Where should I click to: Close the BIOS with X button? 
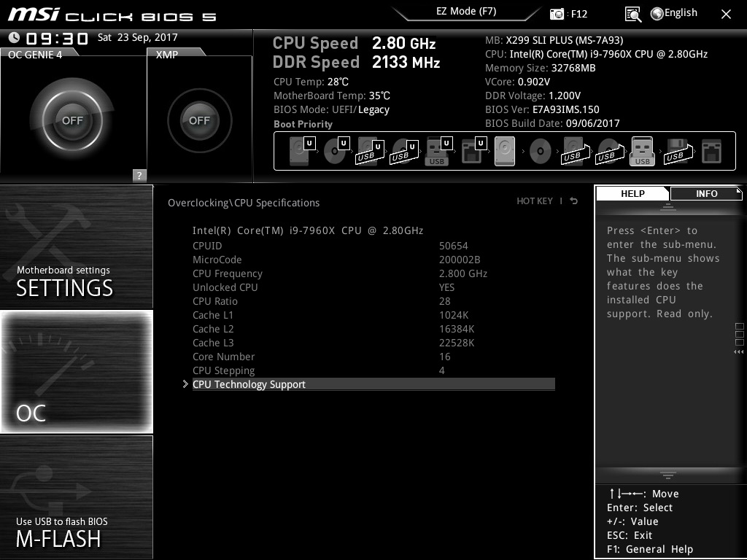pyautogui.click(x=726, y=15)
